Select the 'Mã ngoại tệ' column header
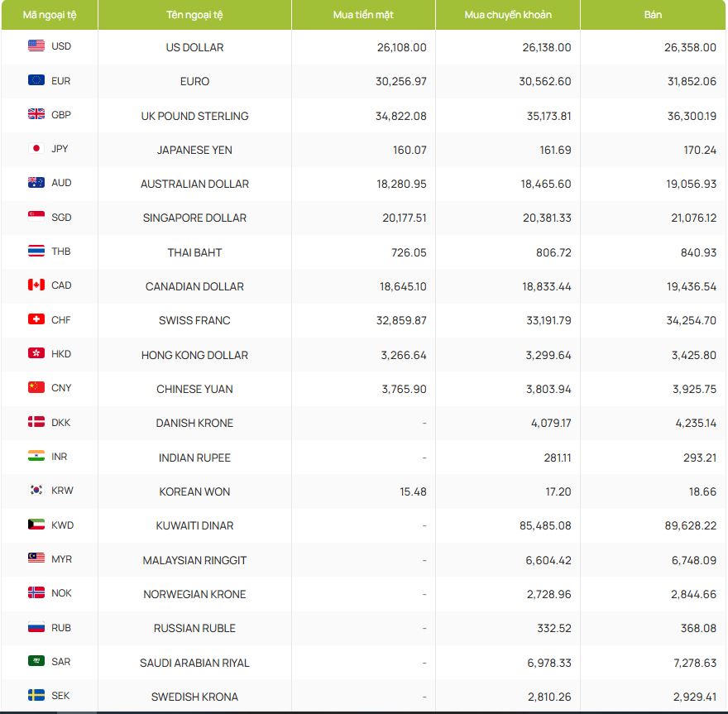 coord(50,15)
